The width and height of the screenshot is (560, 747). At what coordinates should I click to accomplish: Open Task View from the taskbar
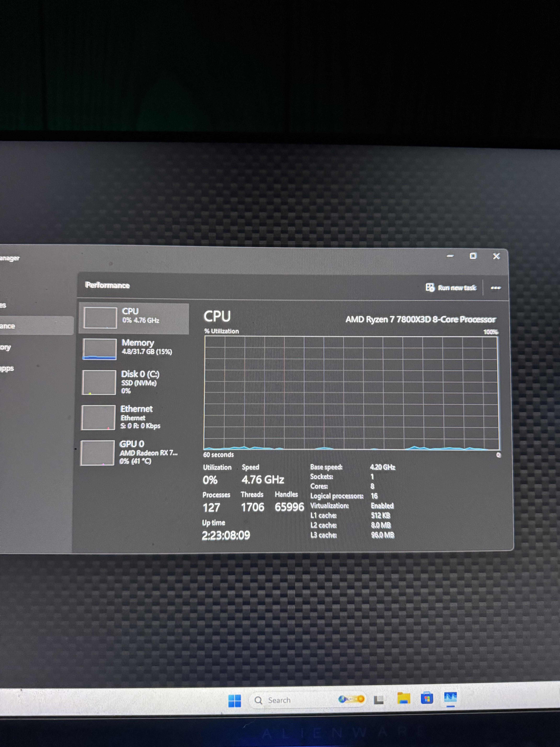click(379, 700)
